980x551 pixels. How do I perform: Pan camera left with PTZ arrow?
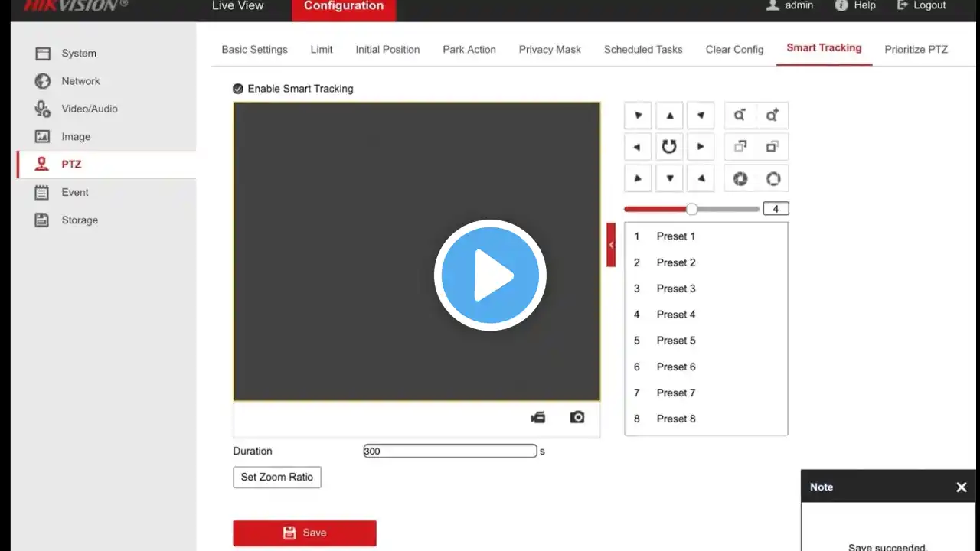(x=638, y=147)
